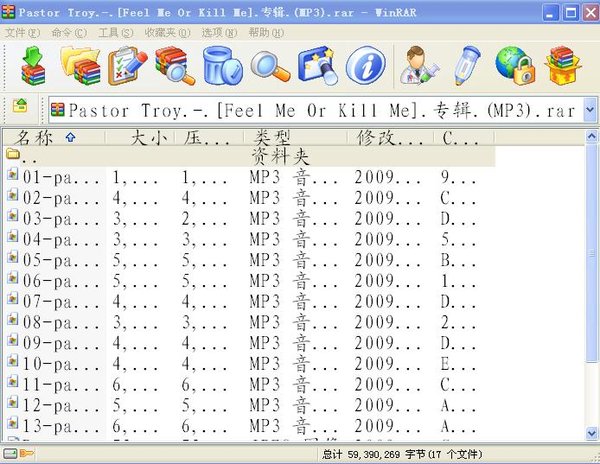Viewport: 600px width, 464px height.
Task: Select file 10-pa... in list
Action: [x=61, y=364]
